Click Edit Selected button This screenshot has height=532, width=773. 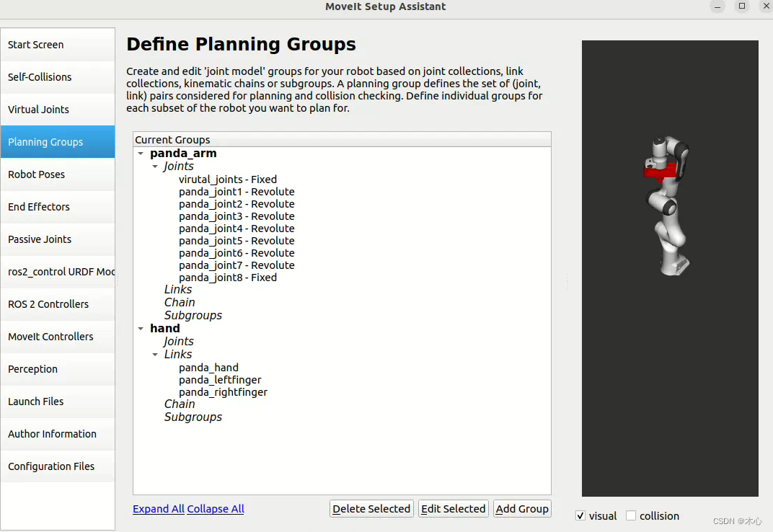coord(453,509)
